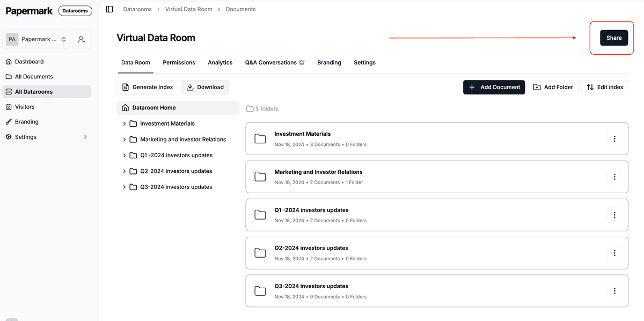Open the Papermark team switcher dropdown
This screenshot has height=321, width=644.
click(x=36, y=39)
